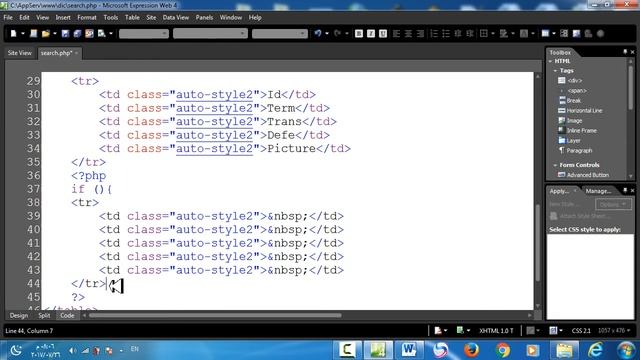Click the Save All icon

[77, 33]
